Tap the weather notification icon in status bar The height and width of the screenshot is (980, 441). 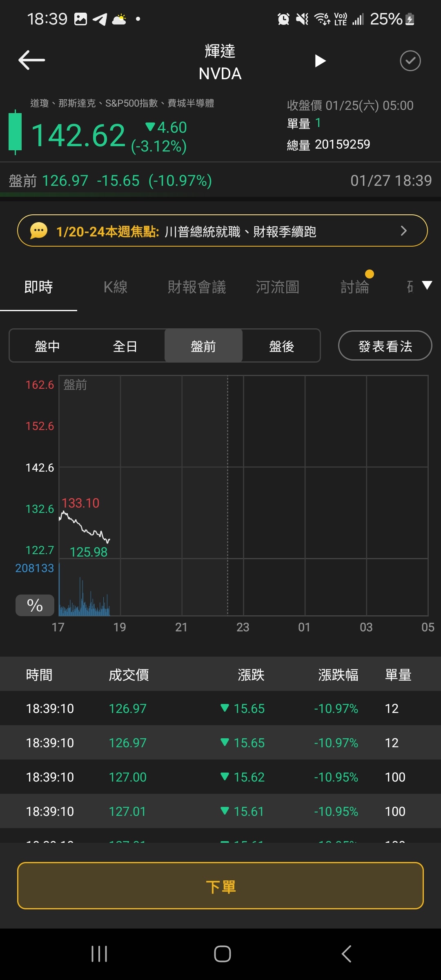(x=119, y=19)
